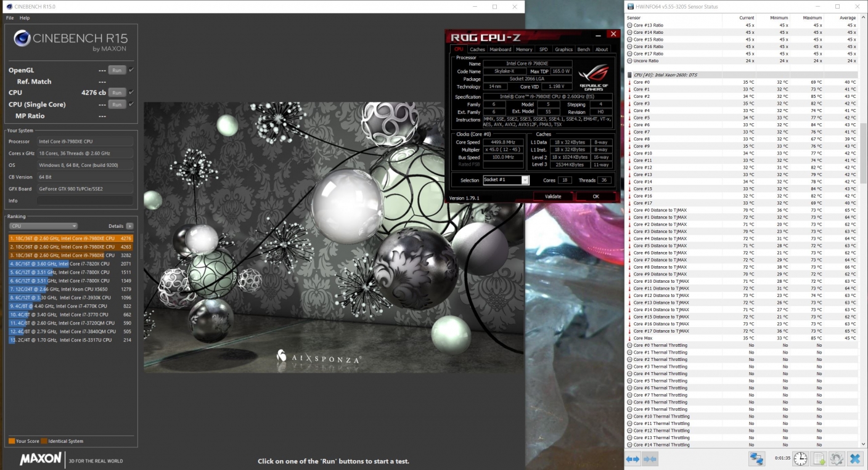
Task: Open the About tab in CPU-Z
Action: pos(602,49)
